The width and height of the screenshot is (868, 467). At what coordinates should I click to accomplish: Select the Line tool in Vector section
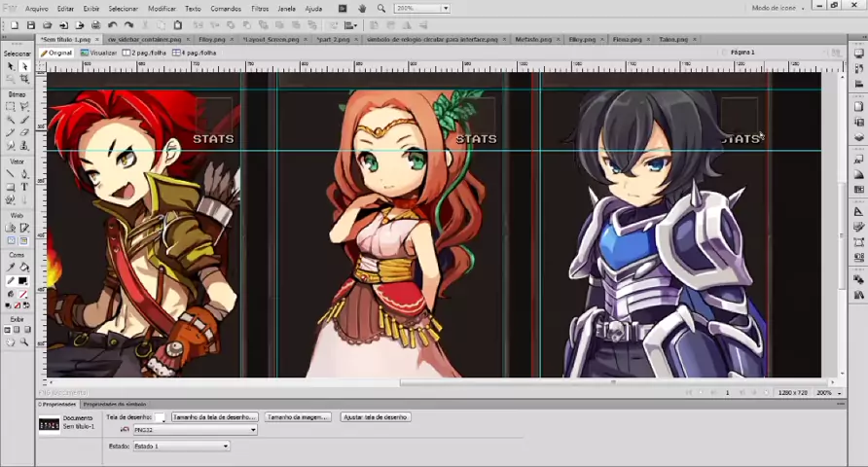coord(11,174)
